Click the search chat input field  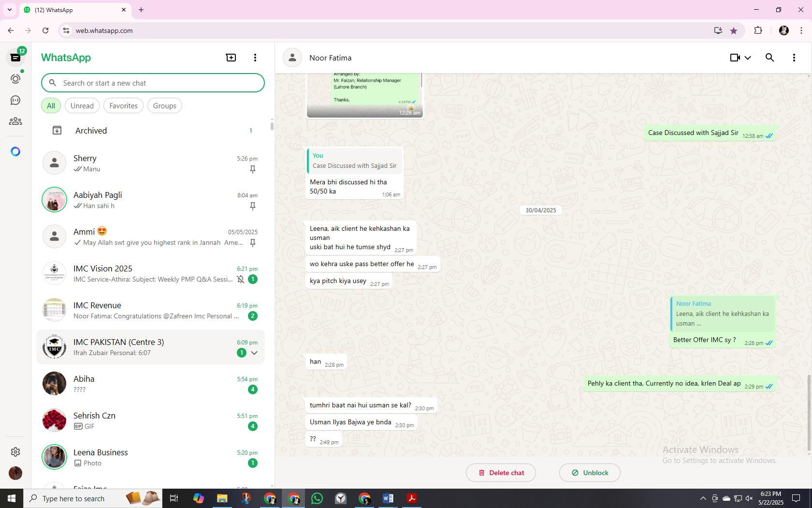click(x=153, y=83)
